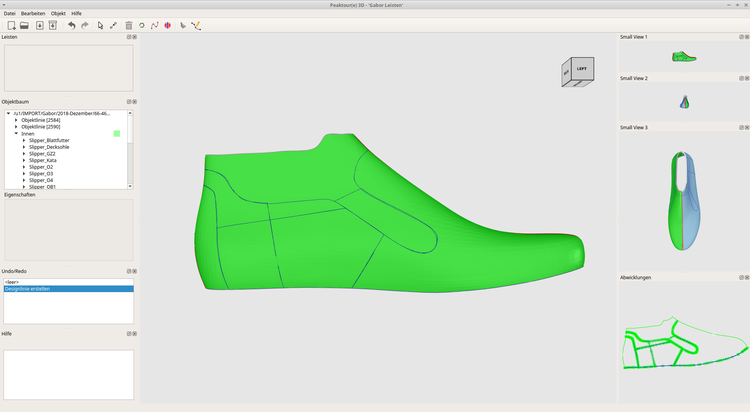Viewport: 750px width, 412px height.
Task: Click the green rotate/refresh tool icon
Action: point(142,25)
